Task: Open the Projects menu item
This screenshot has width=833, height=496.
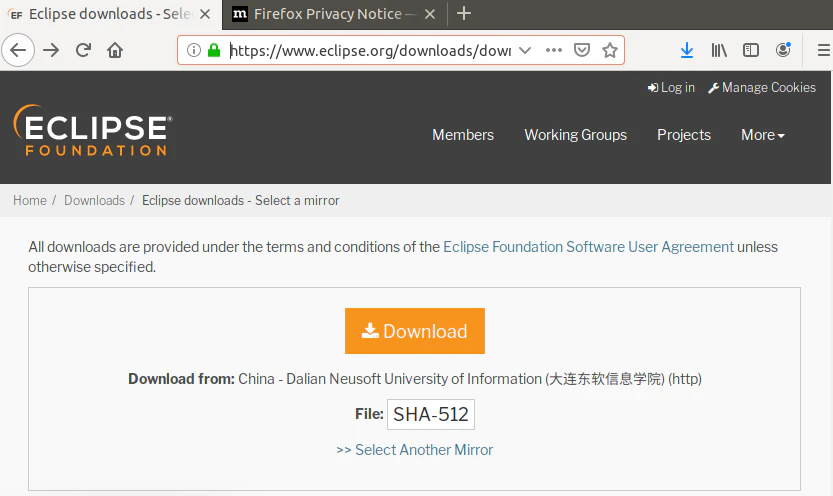Action: 684,135
